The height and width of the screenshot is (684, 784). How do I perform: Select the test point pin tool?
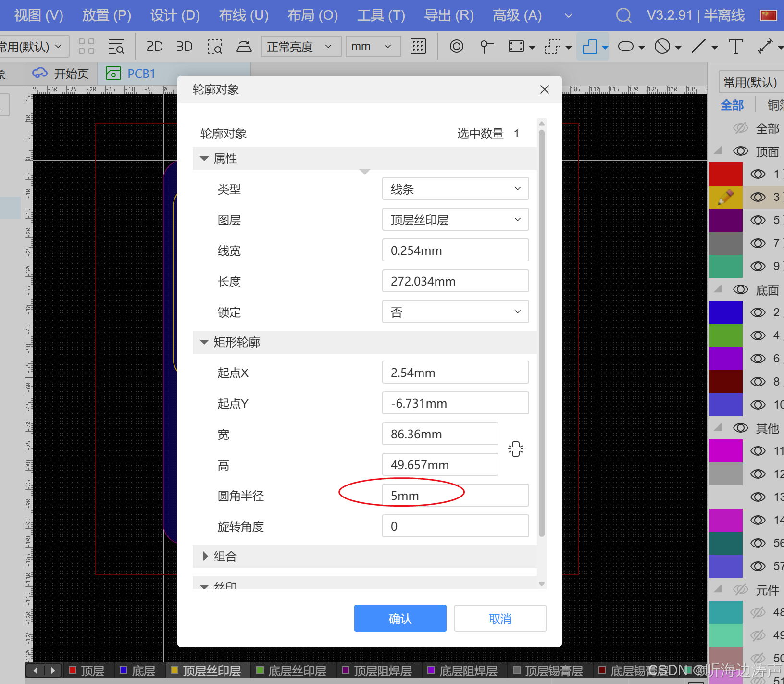486,47
